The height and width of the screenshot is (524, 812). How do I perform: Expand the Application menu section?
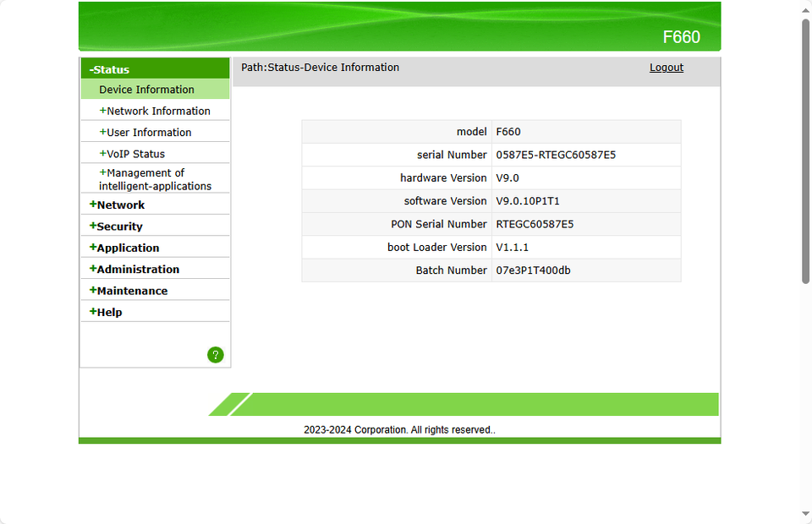coord(127,248)
